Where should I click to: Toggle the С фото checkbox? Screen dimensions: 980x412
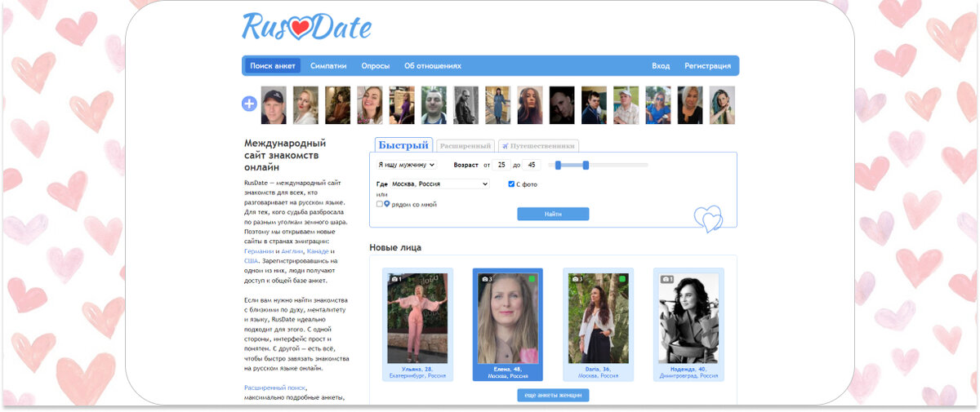click(x=511, y=184)
